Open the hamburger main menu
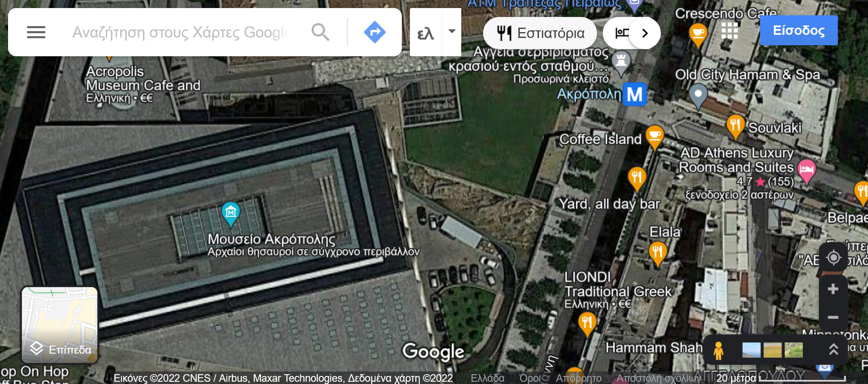 click(36, 32)
